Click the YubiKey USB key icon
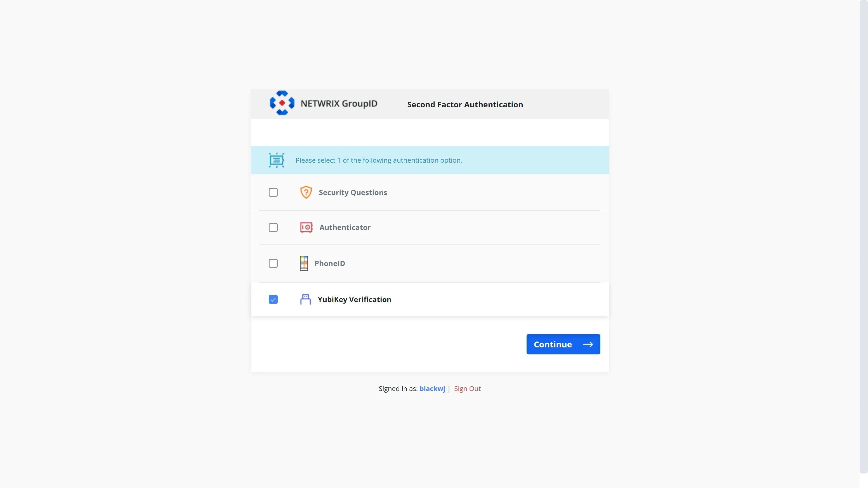 coord(305,299)
